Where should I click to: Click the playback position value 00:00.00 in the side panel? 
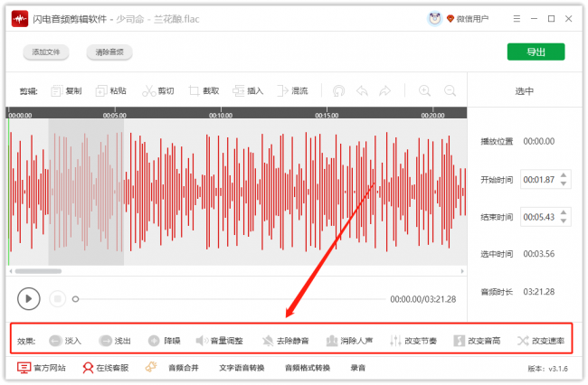click(x=539, y=141)
